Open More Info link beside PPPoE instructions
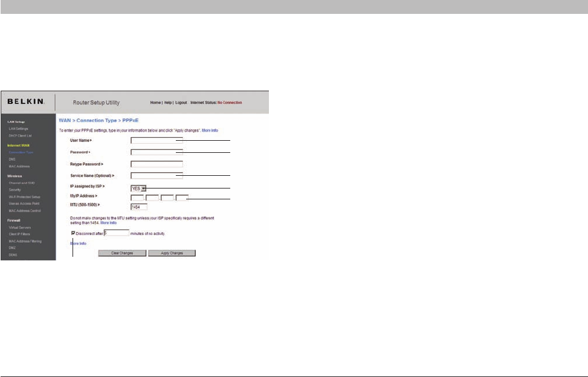 click(210, 130)
